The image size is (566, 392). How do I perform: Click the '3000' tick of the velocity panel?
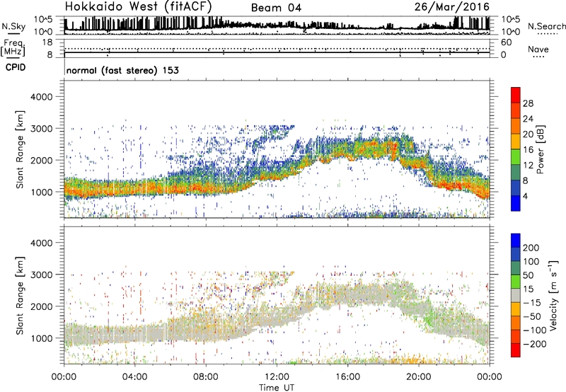41,275
